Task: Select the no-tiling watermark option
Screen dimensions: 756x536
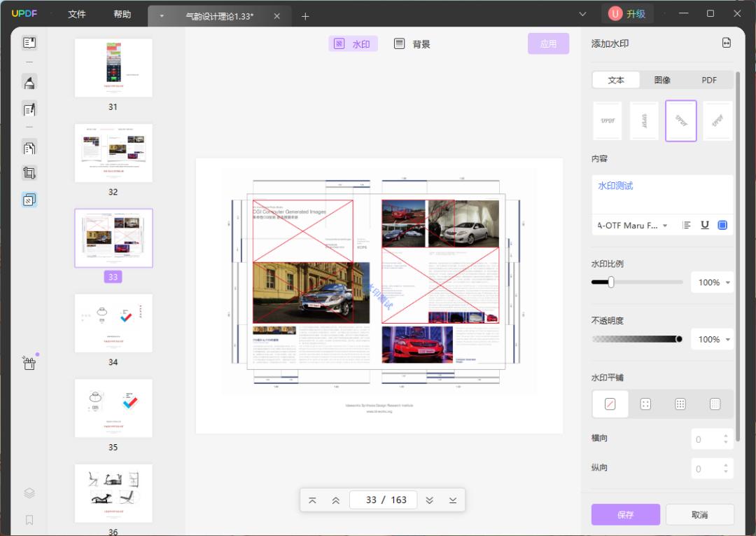Action: (610, 404)
